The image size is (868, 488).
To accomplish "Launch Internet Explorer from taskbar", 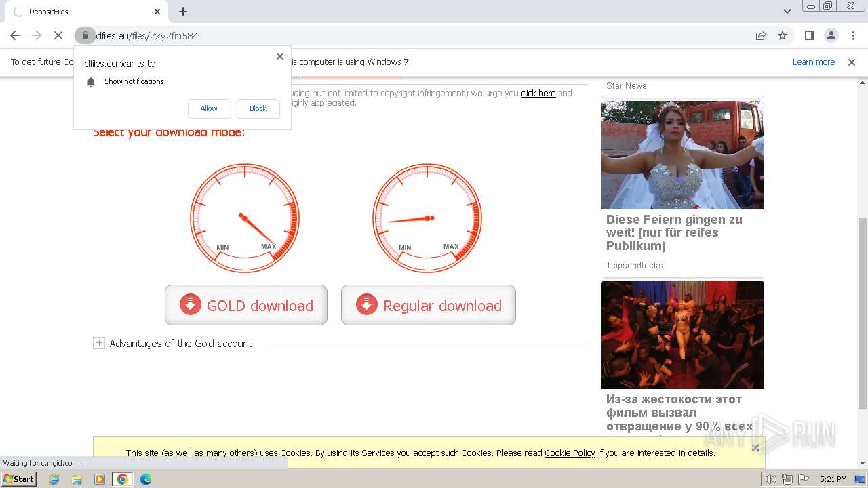I will coord(54,479).
